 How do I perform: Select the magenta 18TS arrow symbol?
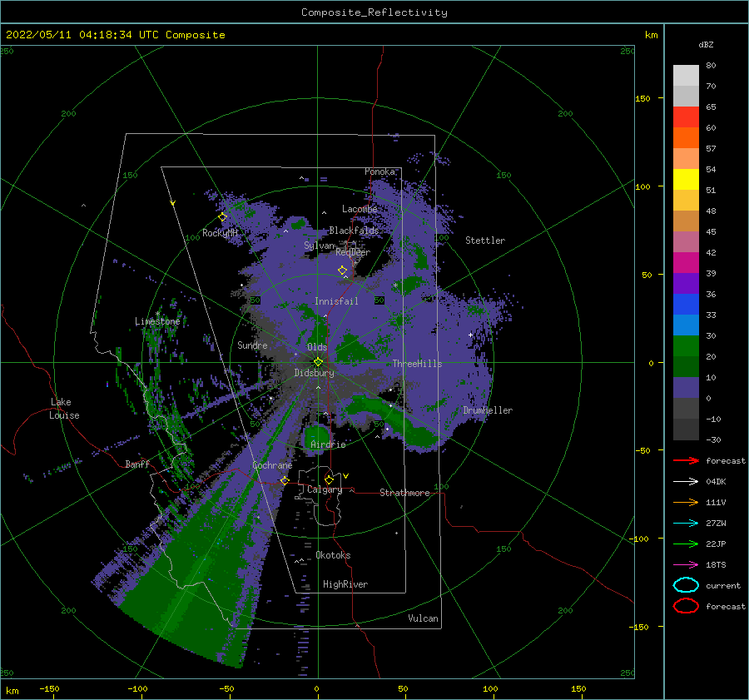(x=686, y=565)
